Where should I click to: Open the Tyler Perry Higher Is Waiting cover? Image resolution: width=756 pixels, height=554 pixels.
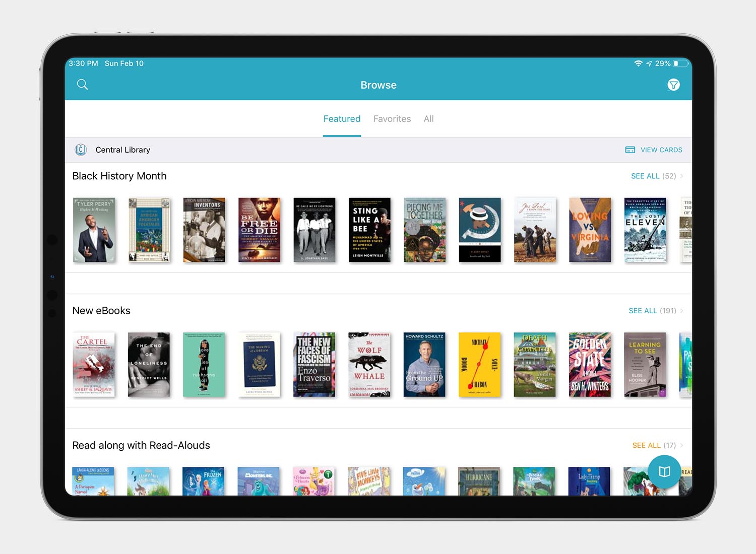tap(94, 230)
